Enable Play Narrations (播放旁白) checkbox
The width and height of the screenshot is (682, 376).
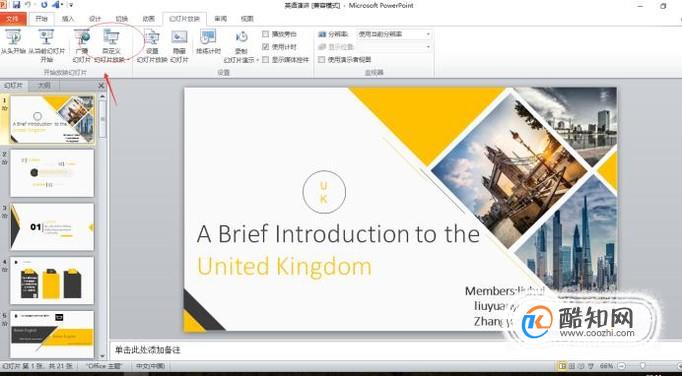(x=266, y=34)
